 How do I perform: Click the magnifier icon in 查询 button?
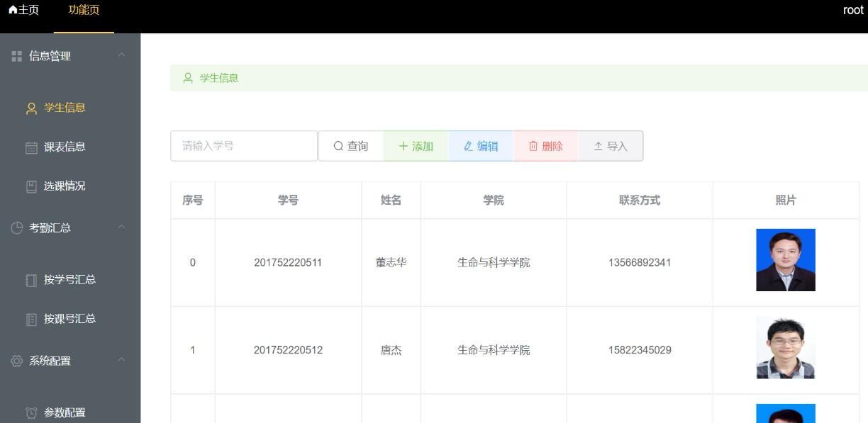338,146
